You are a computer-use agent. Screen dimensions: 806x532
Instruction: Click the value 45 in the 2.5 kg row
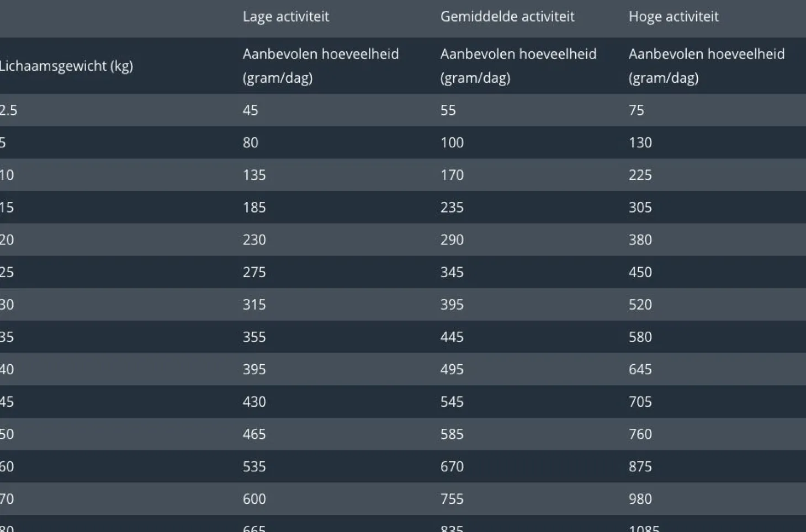[250, 110]
